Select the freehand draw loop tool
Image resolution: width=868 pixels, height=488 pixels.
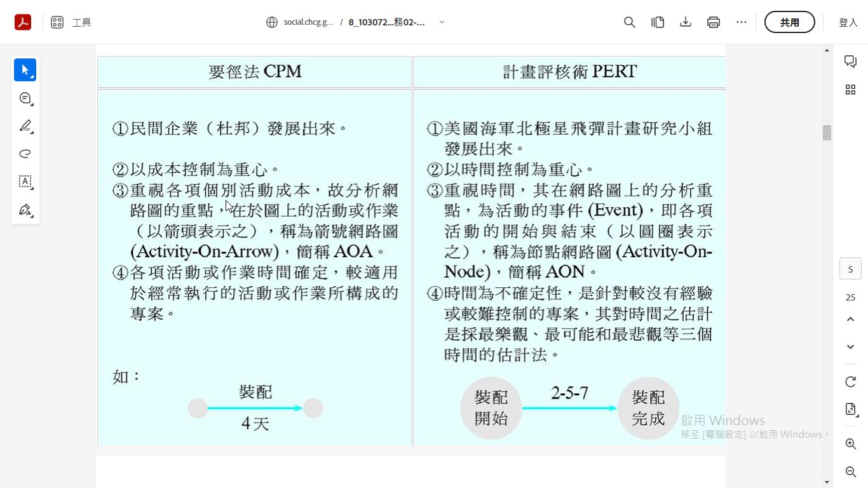tap(25, 154)
